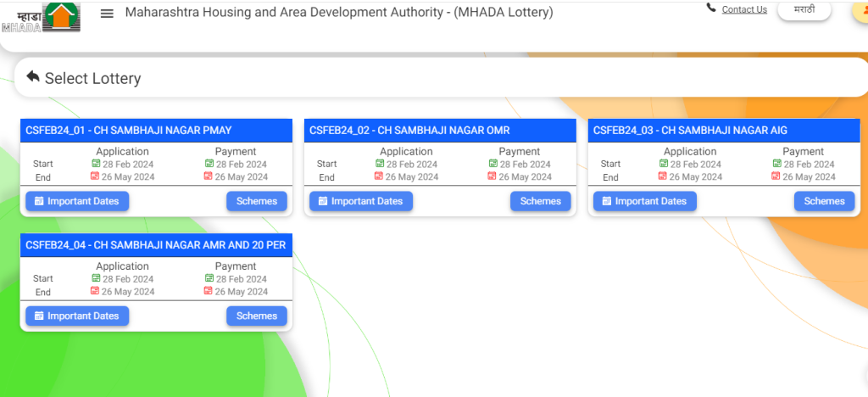Open Important Dates for CSFEB24_01 PMAY
Screen dimensions: 868x397
(x=77, y=201)
